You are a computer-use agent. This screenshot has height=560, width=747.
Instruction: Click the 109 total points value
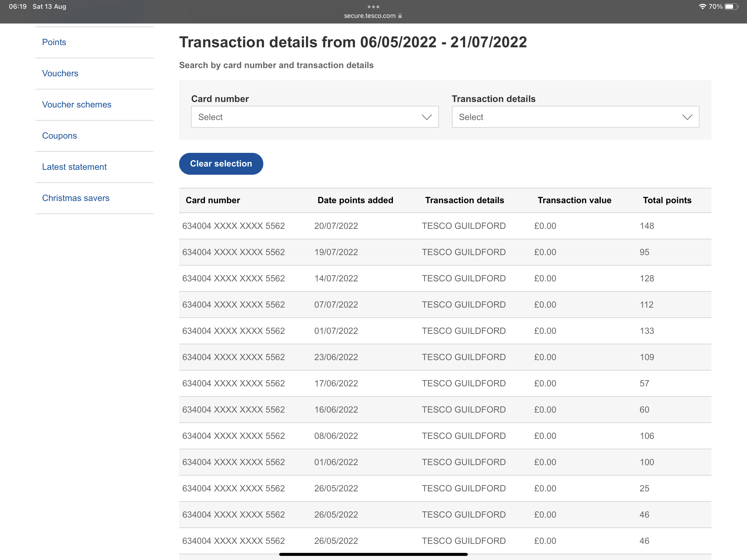(x=647, y=357)
